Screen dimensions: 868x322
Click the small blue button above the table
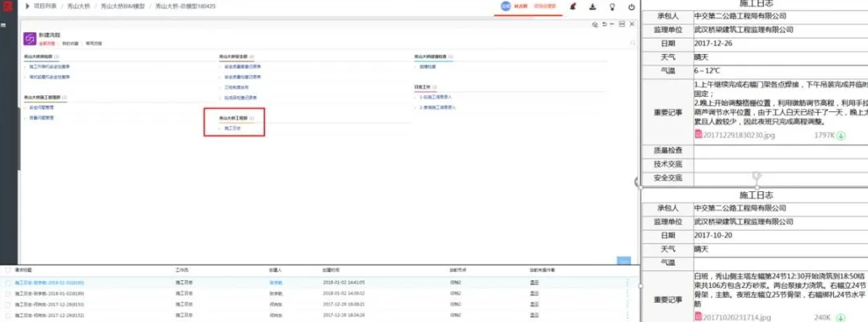[x=624, y=261]
